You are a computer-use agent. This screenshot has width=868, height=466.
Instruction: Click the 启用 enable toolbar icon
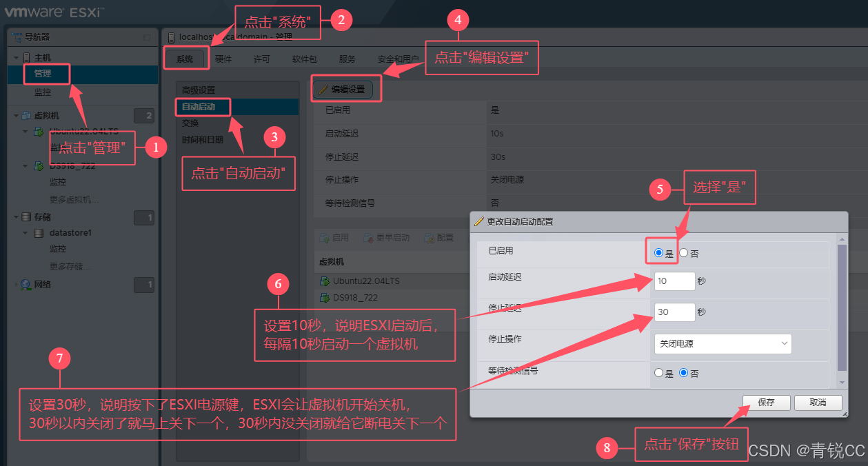(x=324, y=237)
